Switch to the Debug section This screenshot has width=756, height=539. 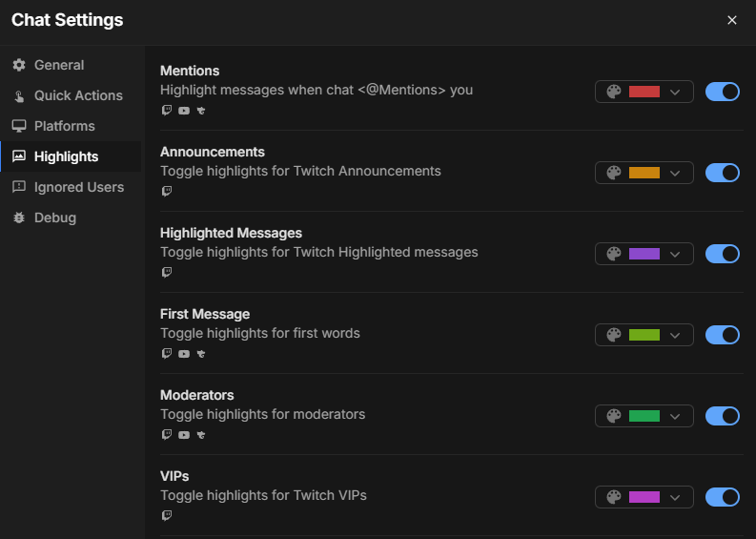point(71,218)
